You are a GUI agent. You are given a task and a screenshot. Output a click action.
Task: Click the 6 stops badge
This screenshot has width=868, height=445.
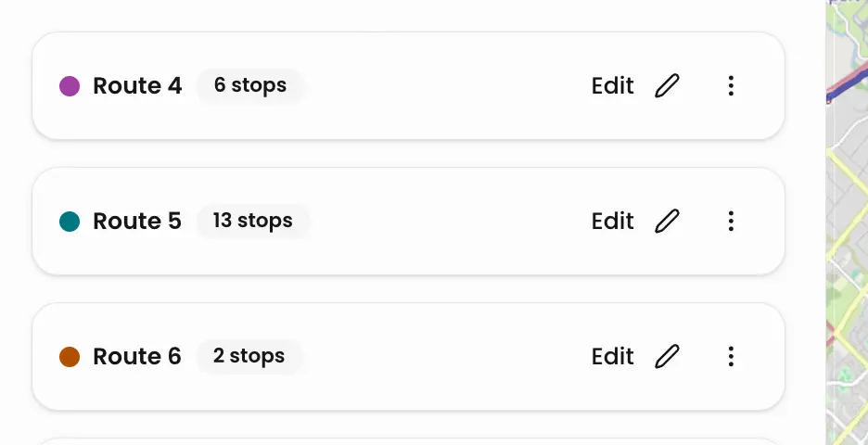pyautogui.click(x=249, y=86)
